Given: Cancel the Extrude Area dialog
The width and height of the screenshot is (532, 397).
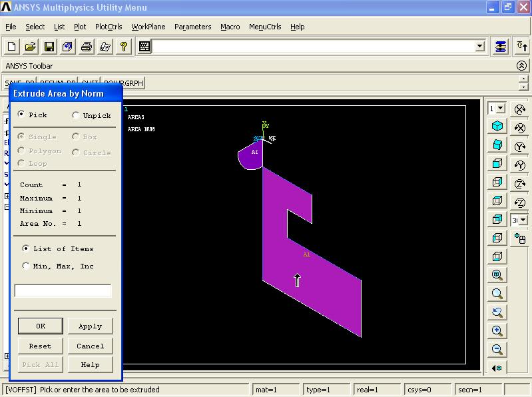Looking at the screenshot, I should click(x=91, y=346).
